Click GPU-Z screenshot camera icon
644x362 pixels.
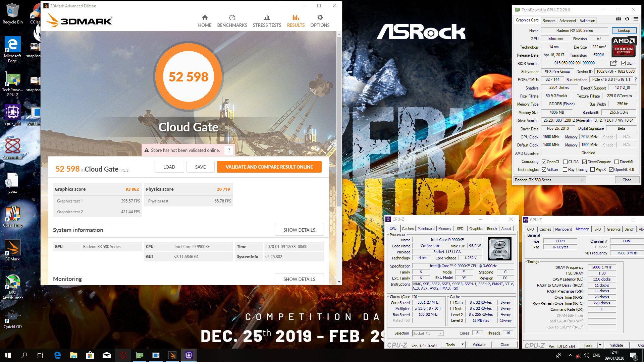619,19
